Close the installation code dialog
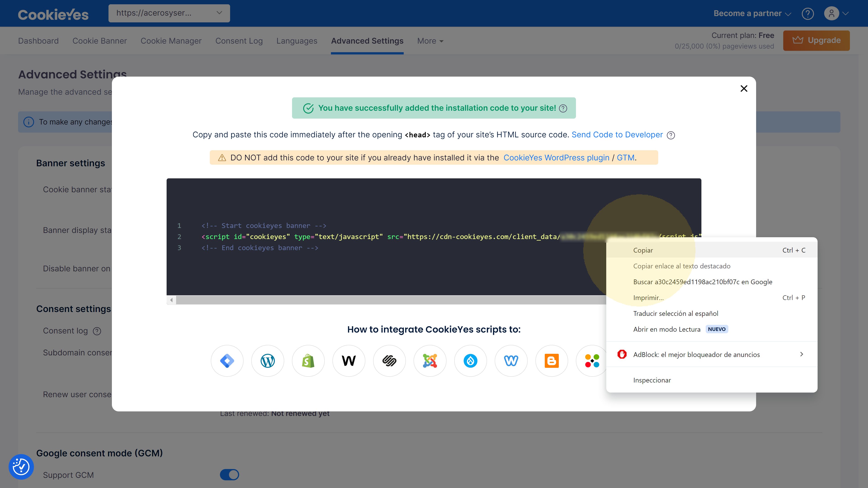This screenshot has width=868, height=488. (x=744, y=89)
